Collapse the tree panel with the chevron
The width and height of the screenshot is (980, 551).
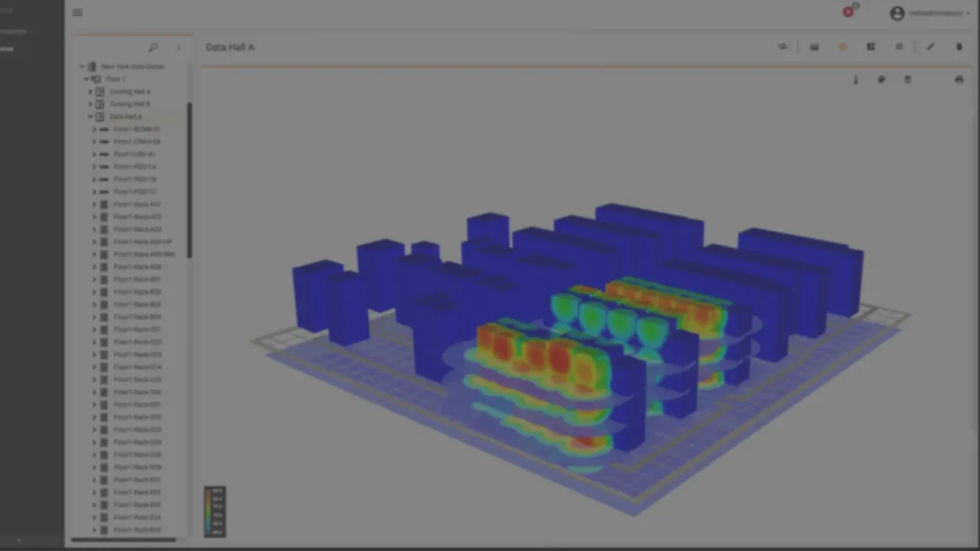tap(178, 47)
